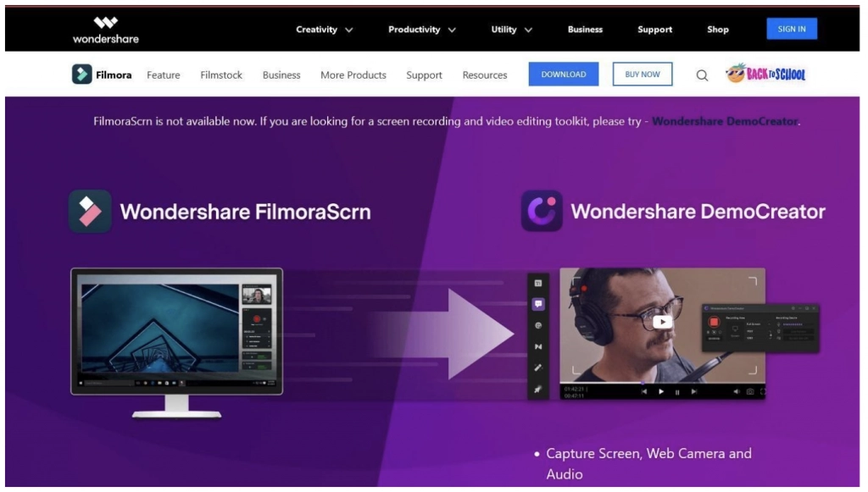Click the Filmora logo icon
The height and width of the screenshot is (492, 868).
coord(82,75)
